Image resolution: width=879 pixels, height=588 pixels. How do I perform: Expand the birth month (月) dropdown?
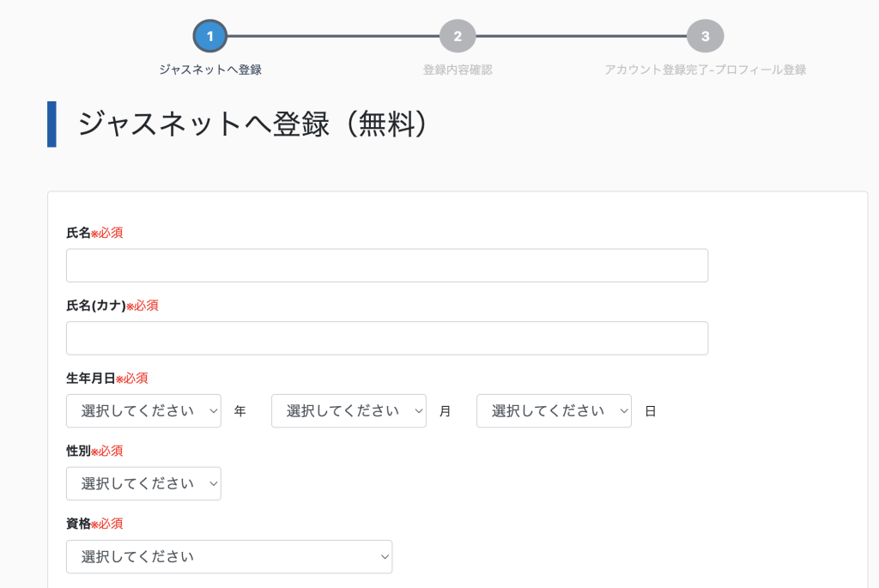point(349,411)
